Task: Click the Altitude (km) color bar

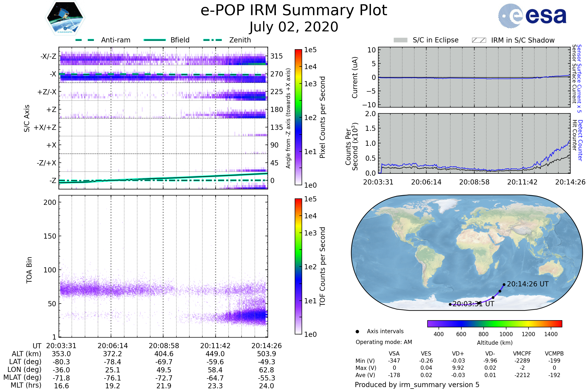Action: click(494, 323)
